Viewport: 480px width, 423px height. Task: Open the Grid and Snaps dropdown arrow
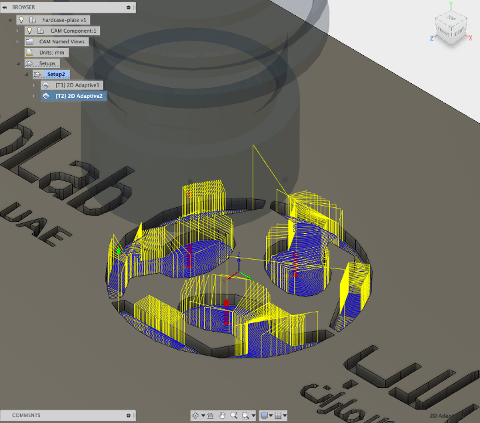[x=285, y=415]
